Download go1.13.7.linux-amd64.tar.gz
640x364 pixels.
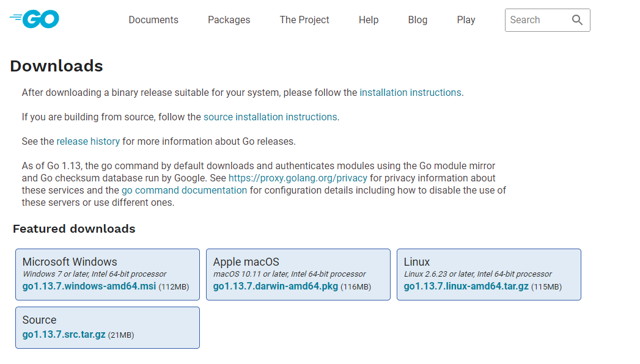[466, 286]
